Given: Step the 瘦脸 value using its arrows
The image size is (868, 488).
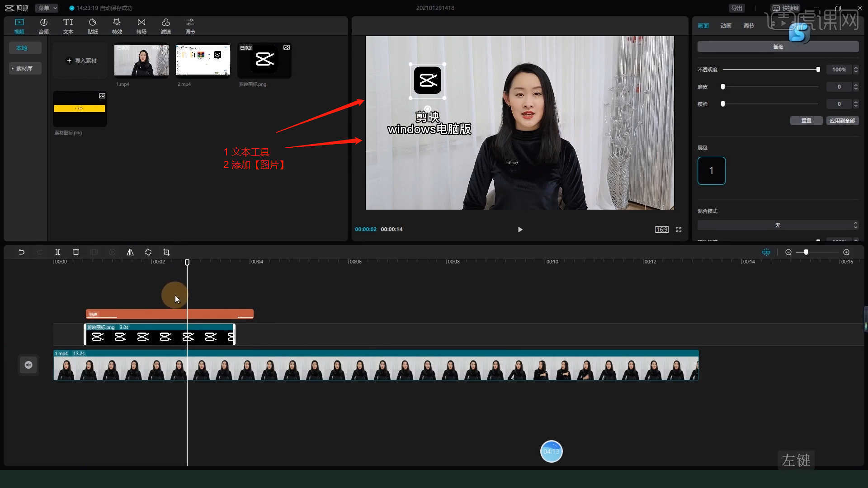Looking at the screenshot, I should pos(856,104).
